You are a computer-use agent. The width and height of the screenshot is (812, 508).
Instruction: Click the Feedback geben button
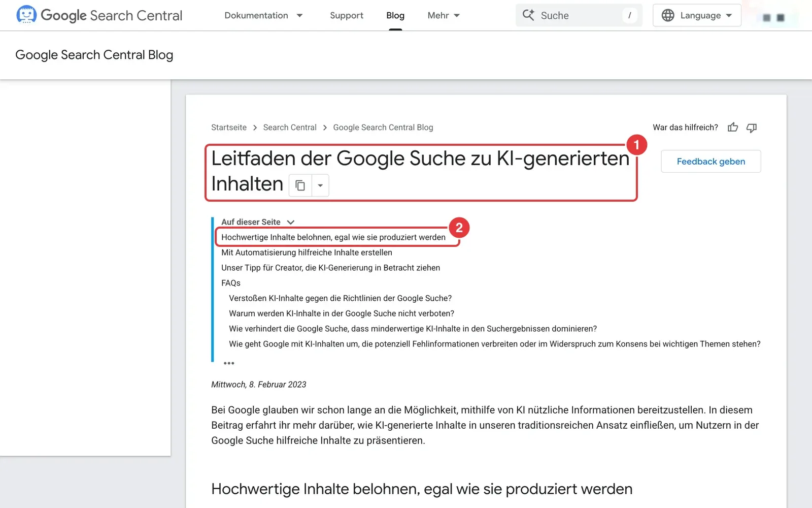click(711, 162)
